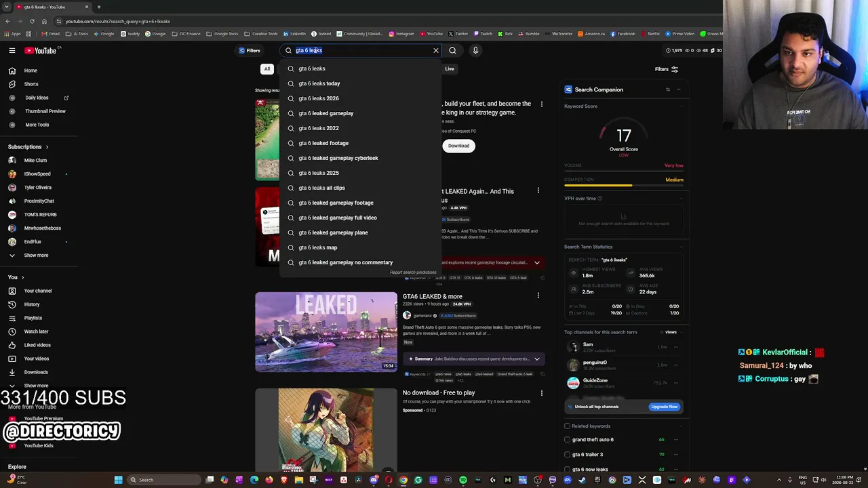Click Upgrade Now button
Viewport: 868px width, 488px height.
pos(664,407)
